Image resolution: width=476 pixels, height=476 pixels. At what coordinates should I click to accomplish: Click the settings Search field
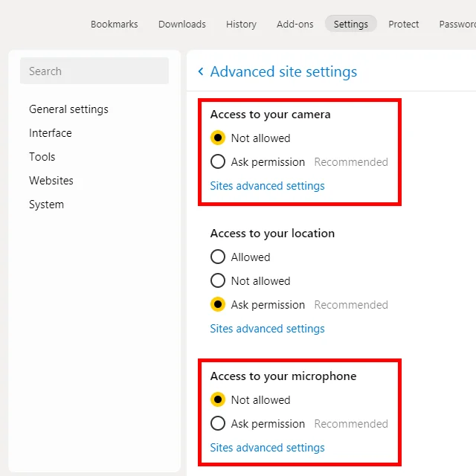[94, 71]
